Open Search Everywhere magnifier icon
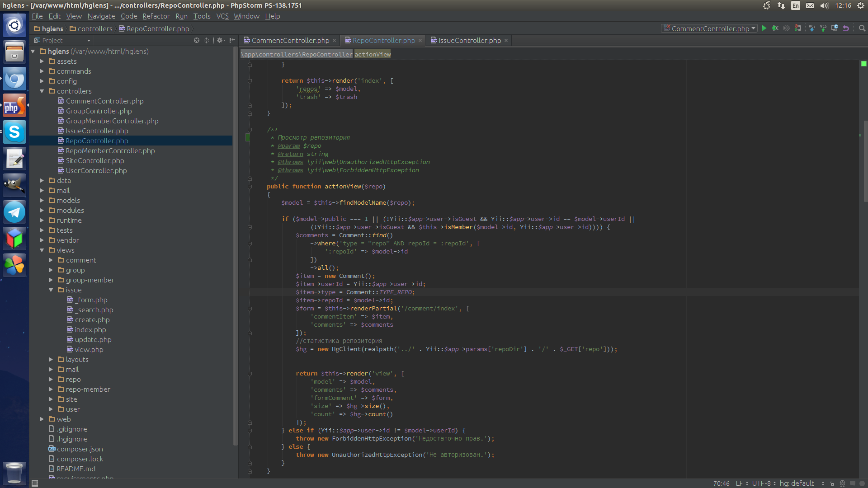868x488 pixels. click(x=862, y=28)
